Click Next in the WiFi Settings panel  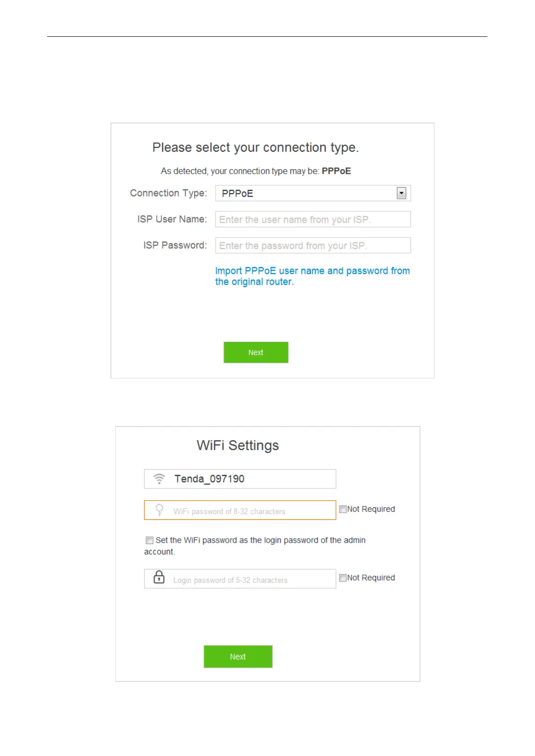tap(238, 657)
